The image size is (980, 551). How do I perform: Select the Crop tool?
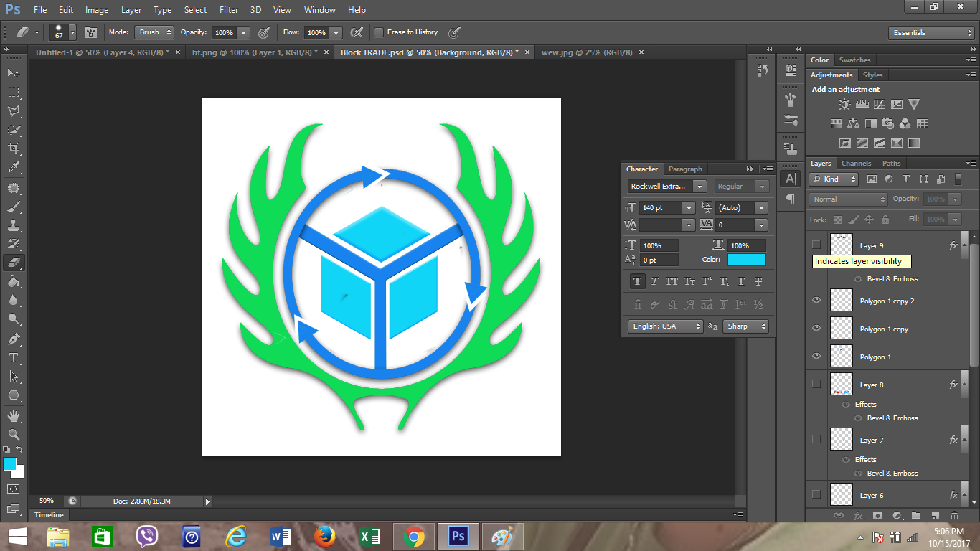[x=14, y=149]
